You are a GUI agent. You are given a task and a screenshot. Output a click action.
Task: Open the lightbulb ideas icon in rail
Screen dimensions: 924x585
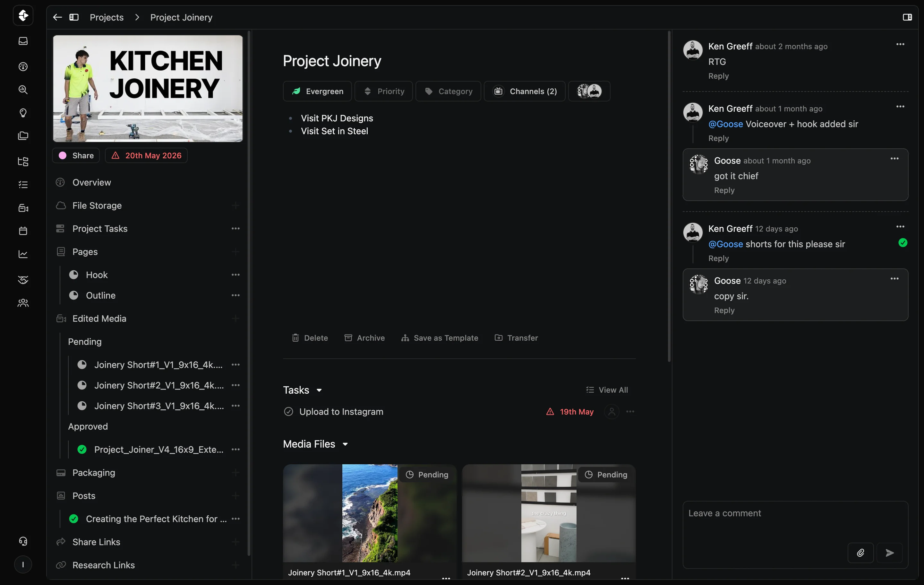[x=23, y=113]
